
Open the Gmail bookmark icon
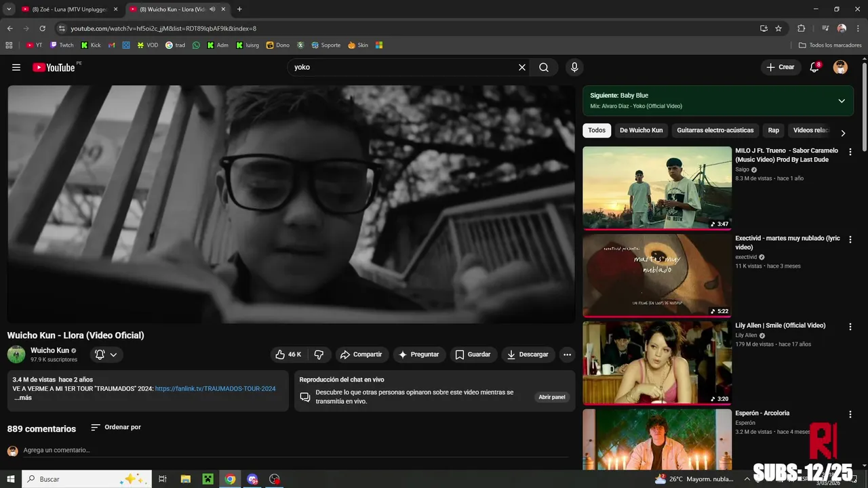[x=112, y=45]
